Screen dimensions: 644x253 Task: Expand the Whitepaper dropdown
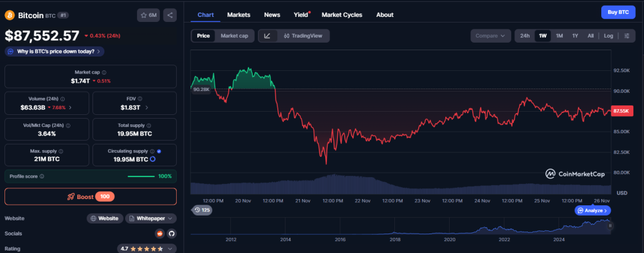(x=151, y=218)
